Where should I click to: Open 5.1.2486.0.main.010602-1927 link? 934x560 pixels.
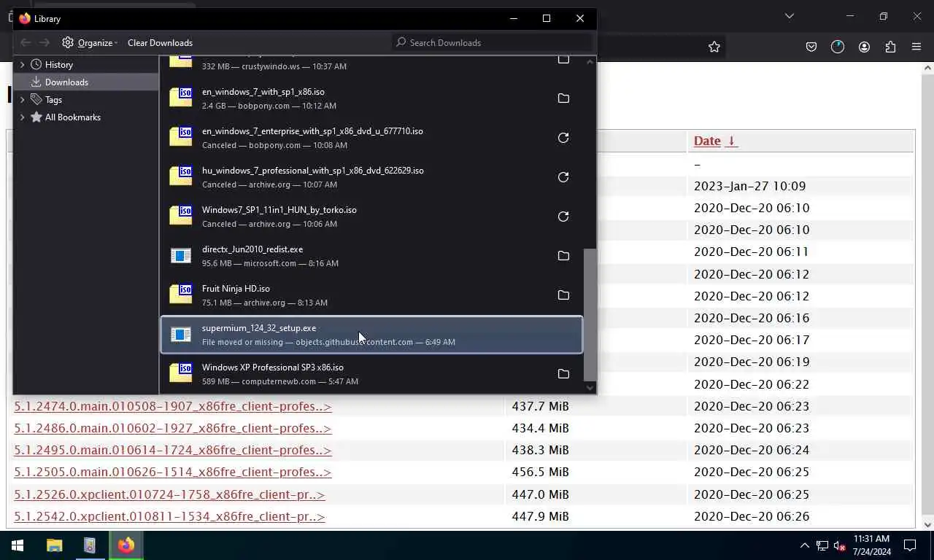[173, 428]
